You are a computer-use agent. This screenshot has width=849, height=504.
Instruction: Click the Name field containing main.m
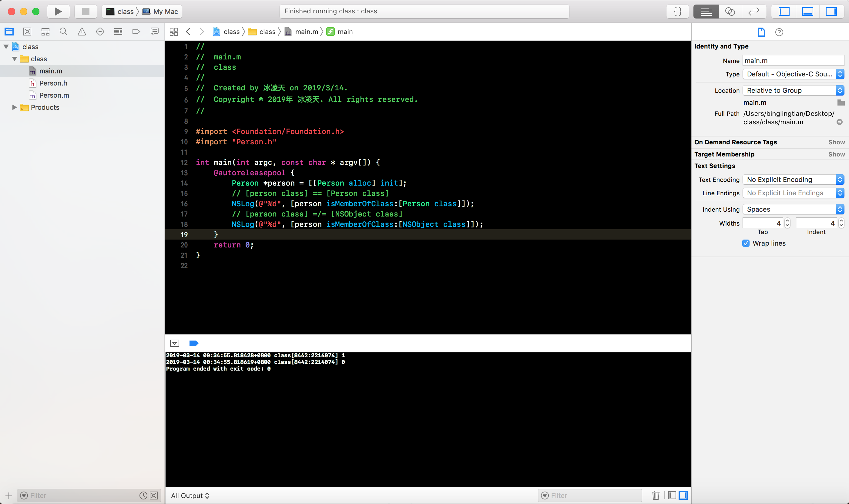[793, 61]
